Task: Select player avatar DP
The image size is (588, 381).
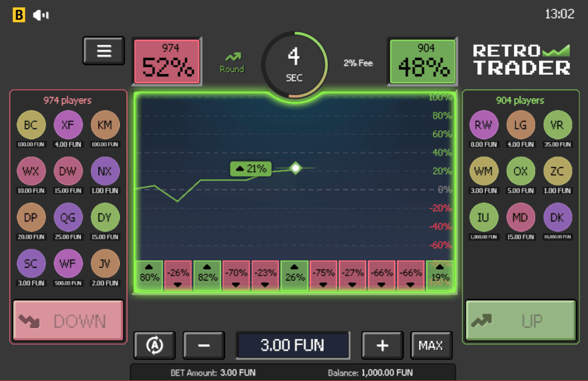Action: coord(31,217)
